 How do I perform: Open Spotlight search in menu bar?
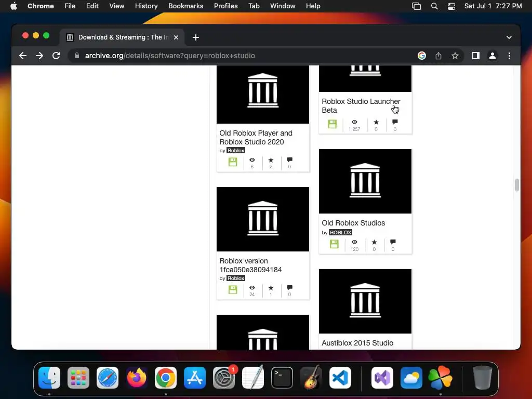(434, 6)
